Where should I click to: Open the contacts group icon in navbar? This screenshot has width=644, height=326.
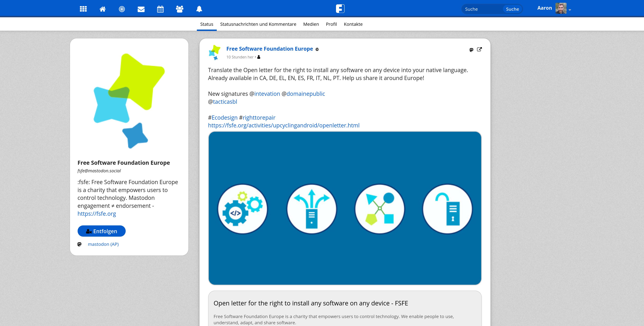tap(180, 9)
